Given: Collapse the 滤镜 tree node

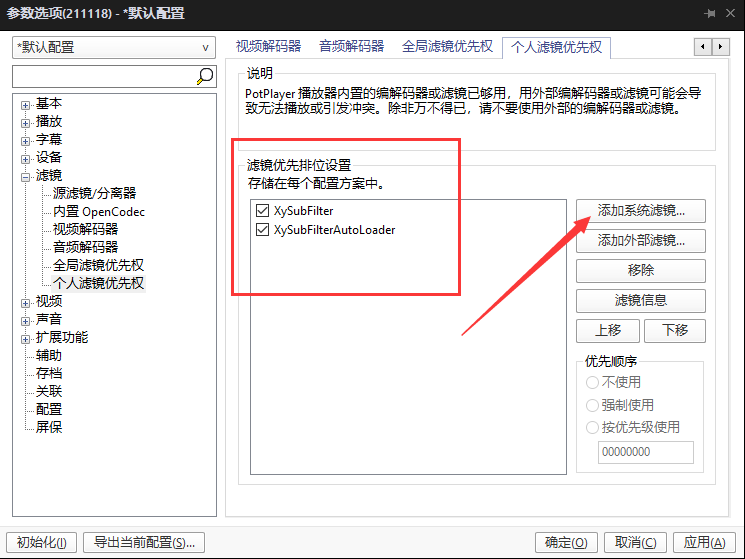Looking at the screenshot, I should point(25,177).
